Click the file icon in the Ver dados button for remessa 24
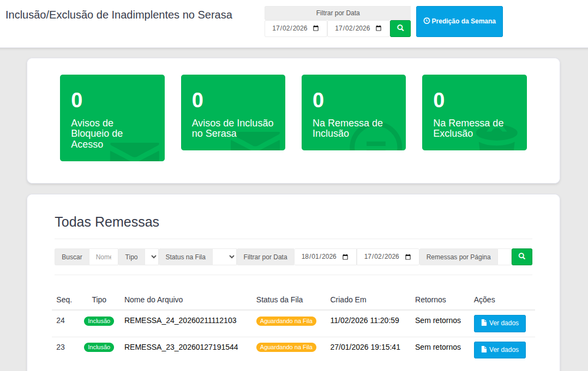588x371 pixels. [x=484, y=323]
